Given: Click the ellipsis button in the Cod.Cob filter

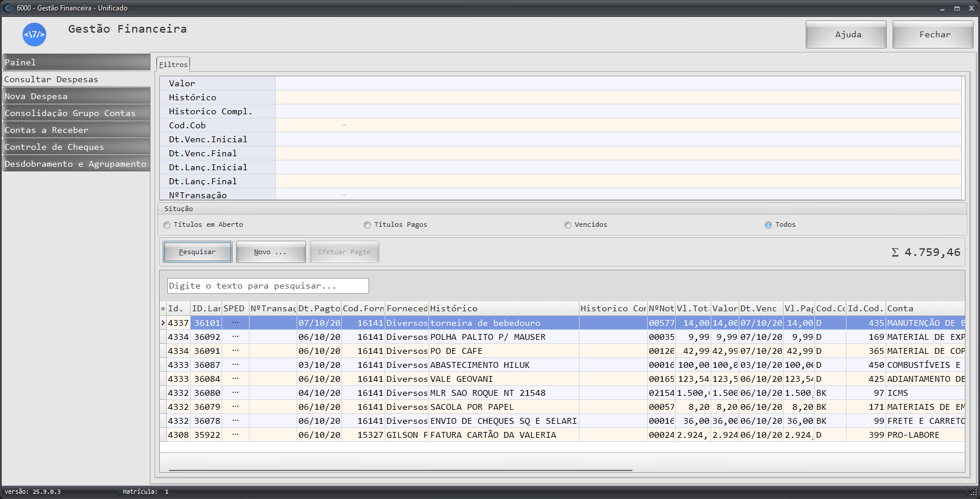Looking at the screenshot, I should 344,125.
